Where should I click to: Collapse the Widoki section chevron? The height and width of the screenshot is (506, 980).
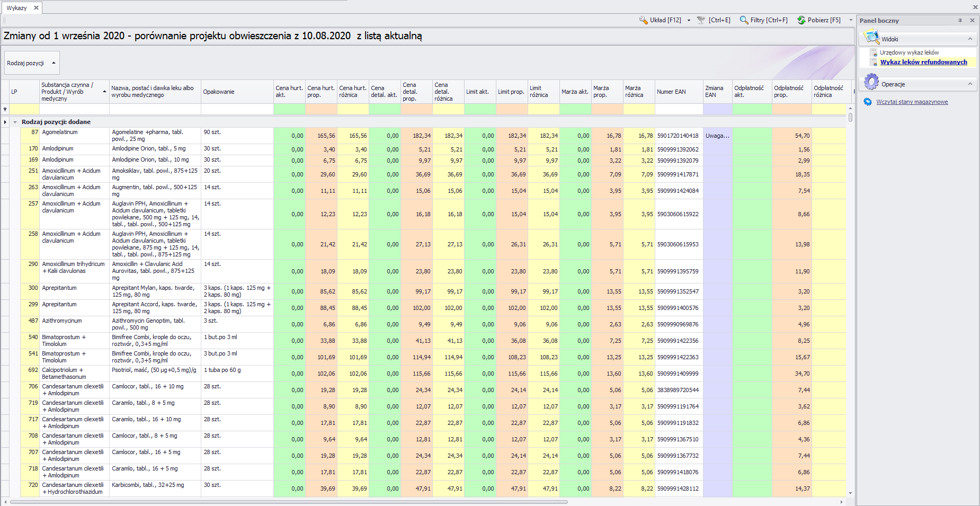click(x=970, y=39)
